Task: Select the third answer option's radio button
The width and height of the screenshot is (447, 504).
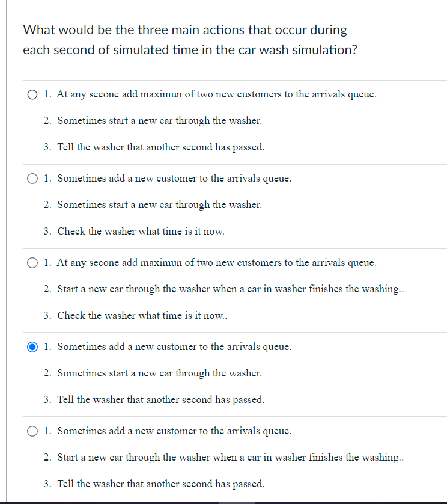Action: coord(32,262)
